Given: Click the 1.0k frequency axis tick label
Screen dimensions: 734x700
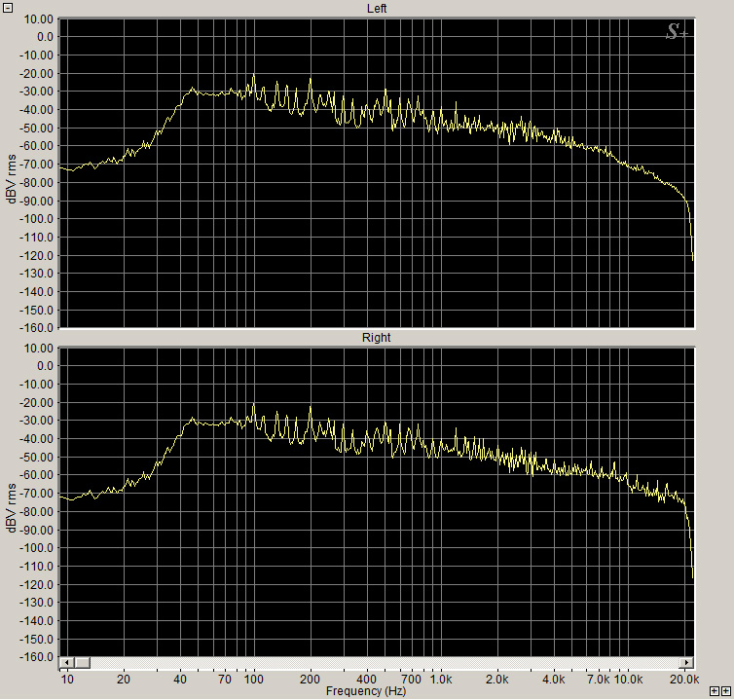Looking at the screenshot, I should pos(441,678).
